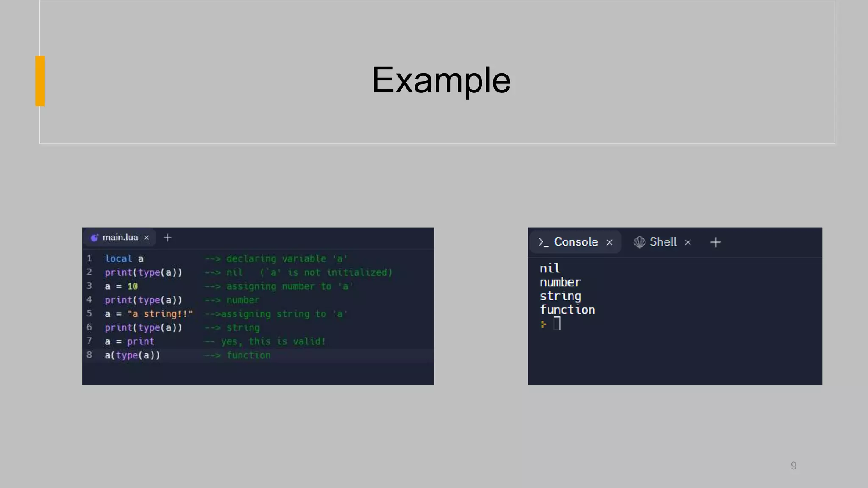The height and width of the screenshot is (488, 868).
Task: Click code line 'local a'
Action: 124,258
